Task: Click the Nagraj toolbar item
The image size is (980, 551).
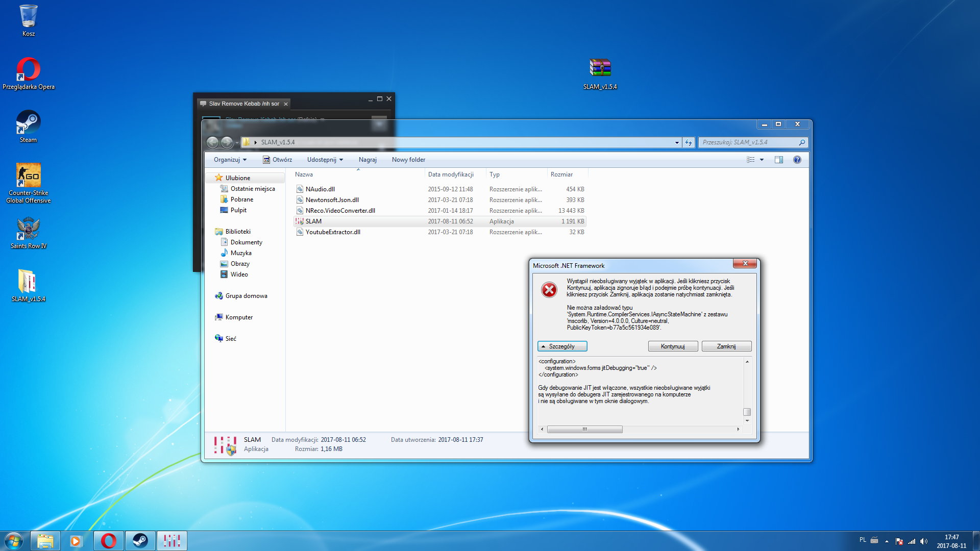Action: [367, 160]
